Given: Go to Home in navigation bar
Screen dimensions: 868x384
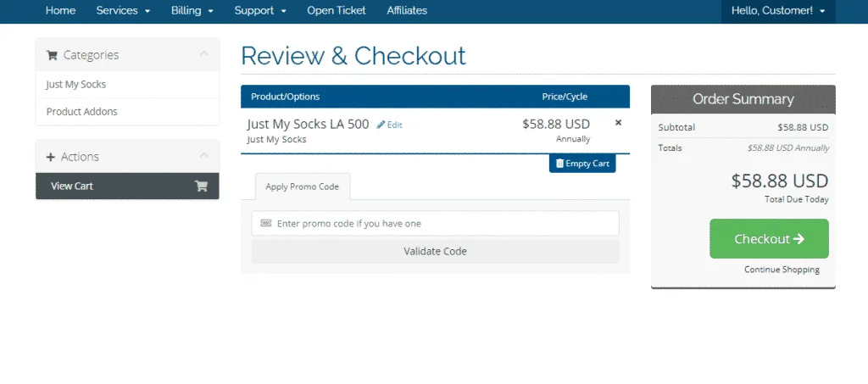Looking at the screenshot, I should click(x=60, y=11).
